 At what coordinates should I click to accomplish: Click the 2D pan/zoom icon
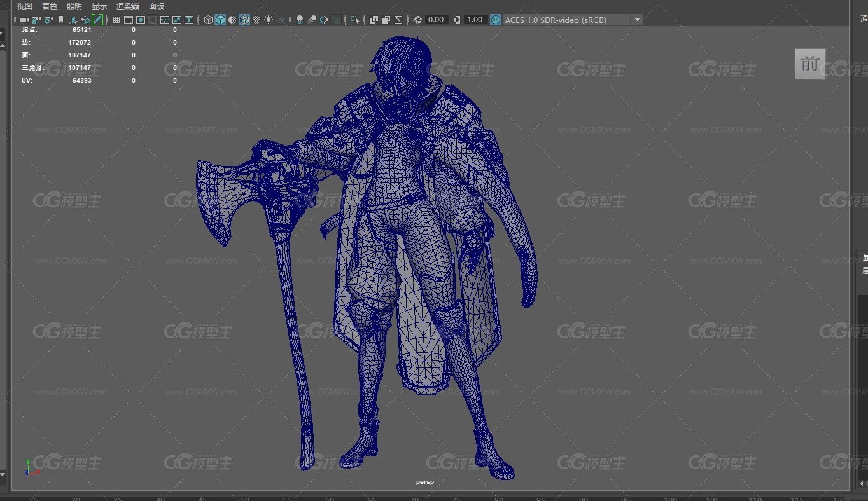[x=85, y=20]
